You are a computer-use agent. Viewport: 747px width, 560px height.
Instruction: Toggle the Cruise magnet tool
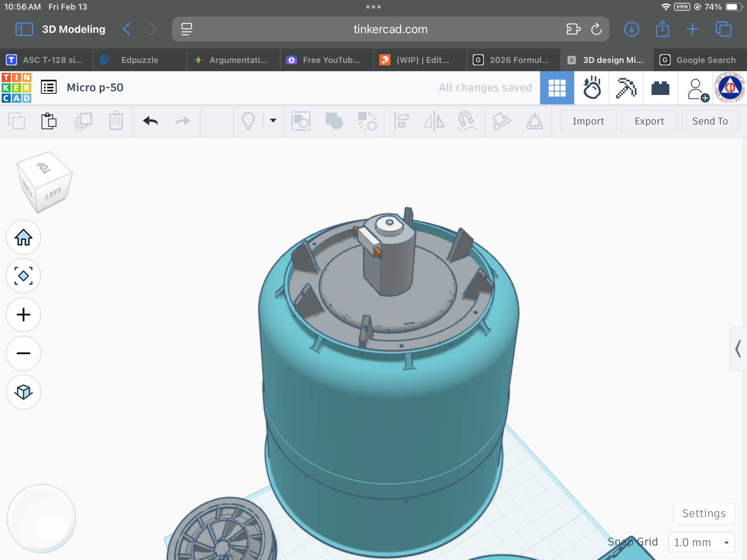click(467, 121)
